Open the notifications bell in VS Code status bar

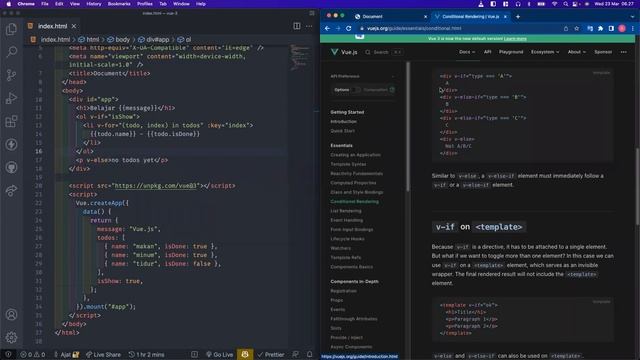pos(310,355)
